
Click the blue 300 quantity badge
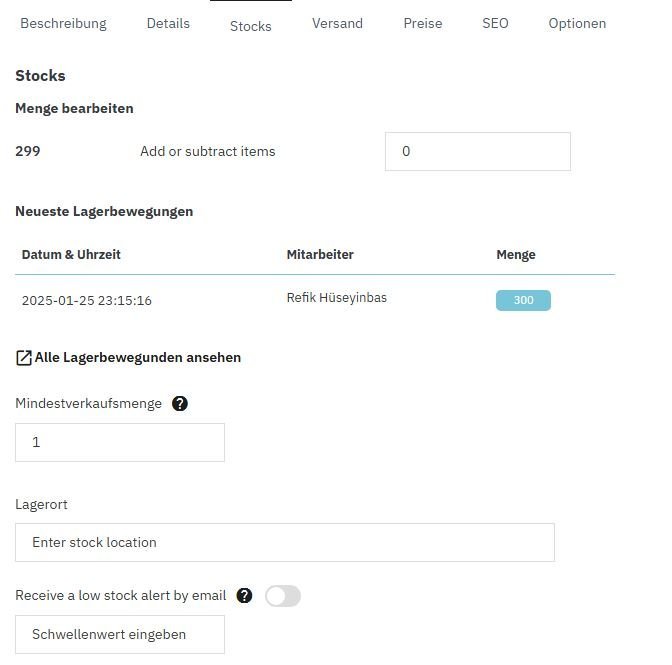[523, 300]
